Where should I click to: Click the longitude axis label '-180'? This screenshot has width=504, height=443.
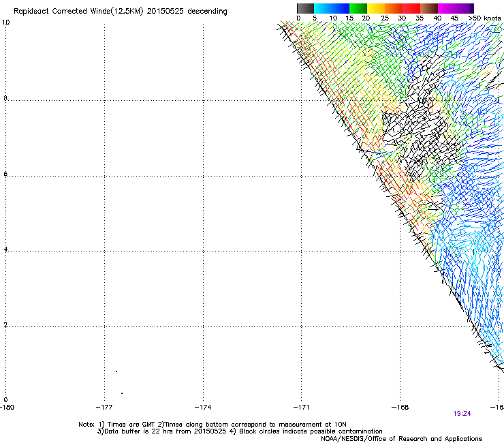click(x=7, y=408)
